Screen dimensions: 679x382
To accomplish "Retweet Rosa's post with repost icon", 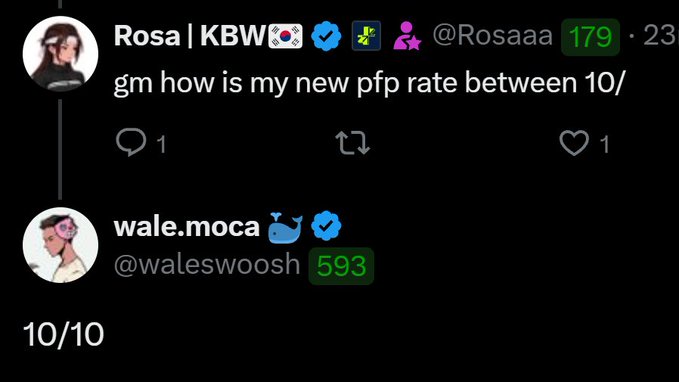I will 352,143.
